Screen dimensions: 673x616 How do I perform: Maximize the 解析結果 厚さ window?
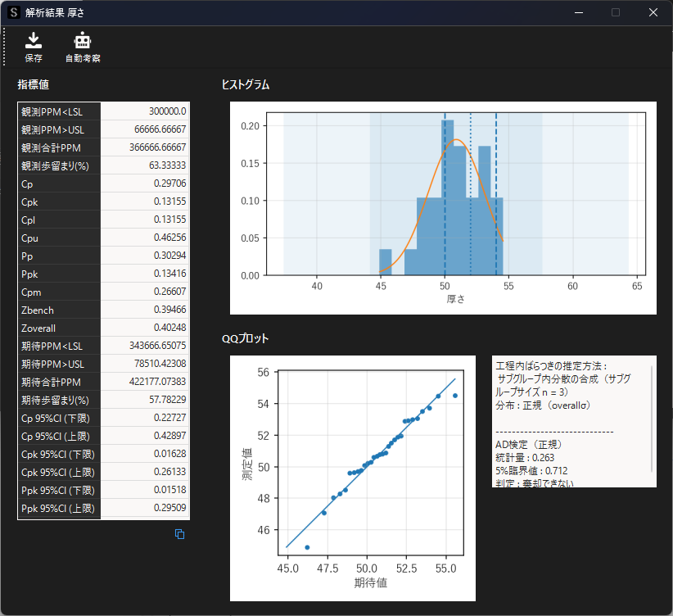pyautogui.click(x=616, y=12)
